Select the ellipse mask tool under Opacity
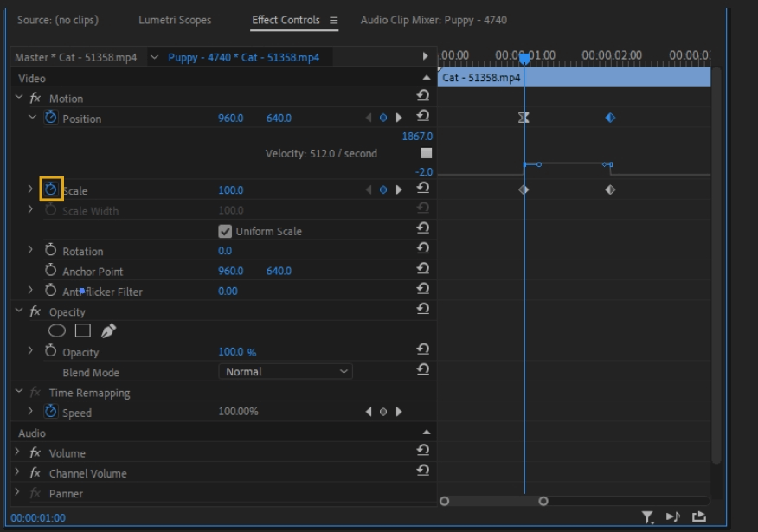Viewport: 758px width, 532px height. point(56,330)
